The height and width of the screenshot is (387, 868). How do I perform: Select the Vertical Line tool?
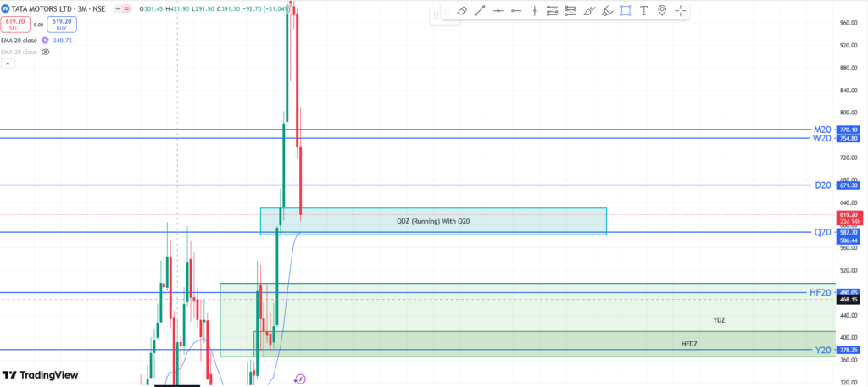coord(535,10)
